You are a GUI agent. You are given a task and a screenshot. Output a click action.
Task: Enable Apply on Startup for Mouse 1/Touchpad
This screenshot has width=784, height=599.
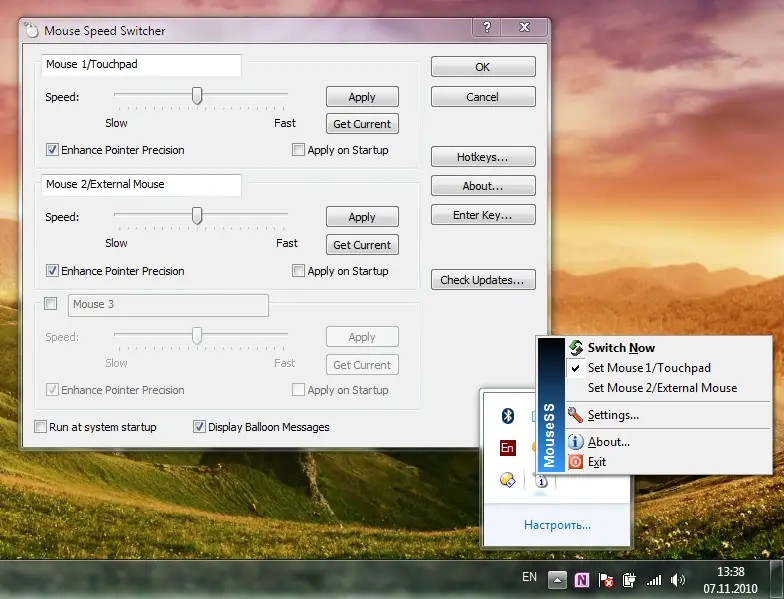tap(298, 150)
